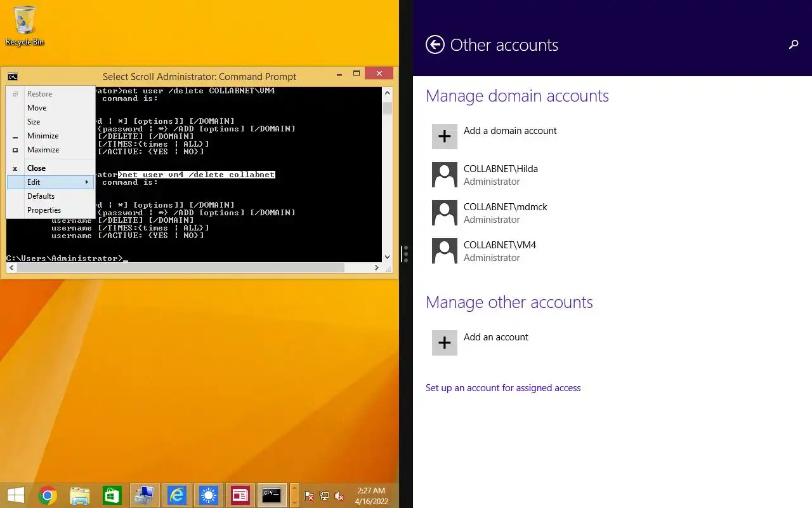The height and width of the screenshot is (508, 812).
Task: Click the taskbar clock showing 2:27 AM
Action: (371, 496)
